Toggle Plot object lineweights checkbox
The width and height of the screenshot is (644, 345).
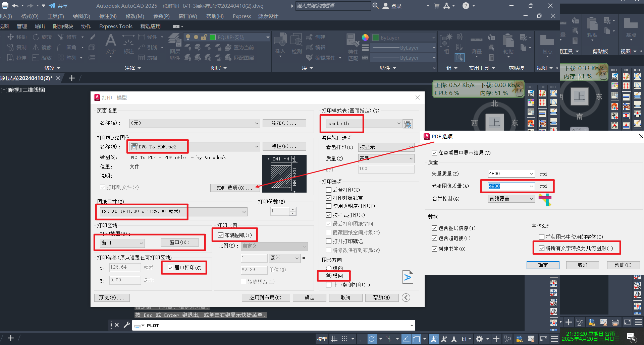329,198
